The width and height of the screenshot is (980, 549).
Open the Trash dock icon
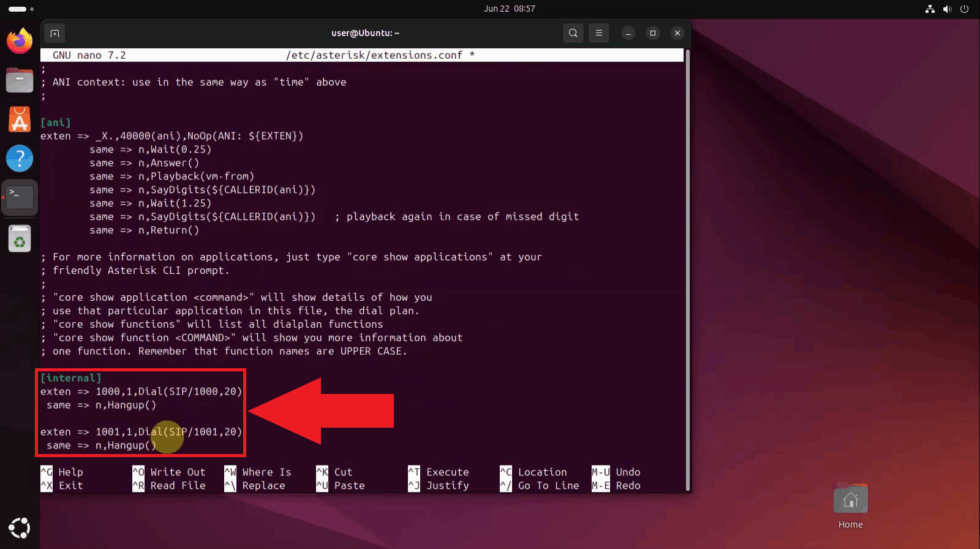[x=20, y=239]
